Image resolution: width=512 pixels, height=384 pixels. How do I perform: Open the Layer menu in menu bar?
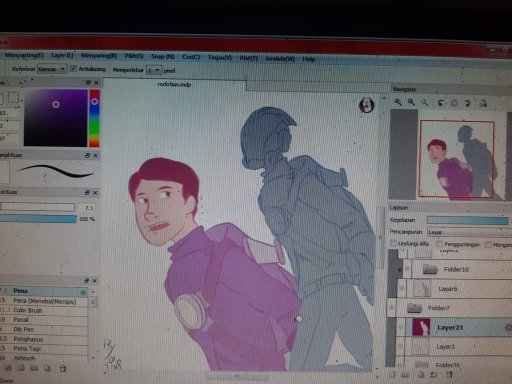(62, 55)
